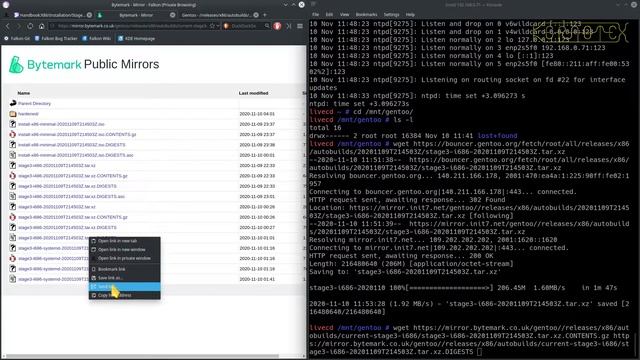Image resolution: width=640 pixels, height=360 pixels.
Task: Open Falkon main hamburger menu
Action: (300, 26)
